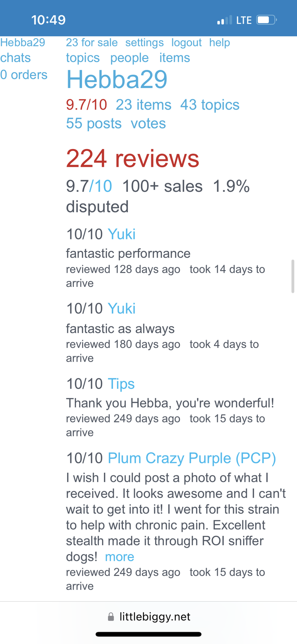Screen dimensions: 297x644
Task: View the 23 items listing link
Action: [x=143, y=105]
